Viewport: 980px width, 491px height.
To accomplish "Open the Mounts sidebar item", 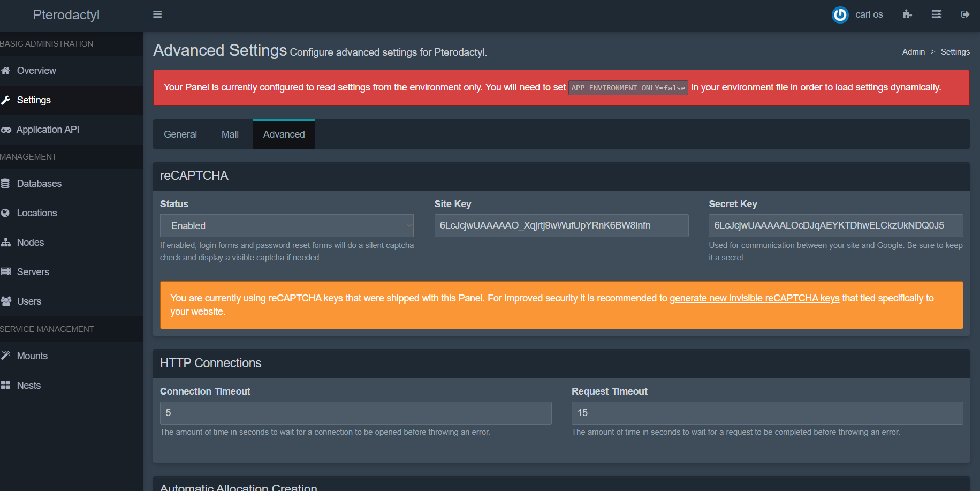I will point(72,356).
